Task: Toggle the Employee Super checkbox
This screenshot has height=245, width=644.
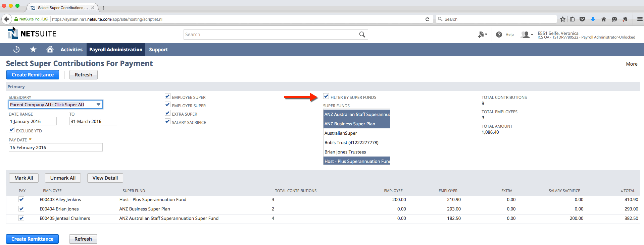Action: click(168, 97)
